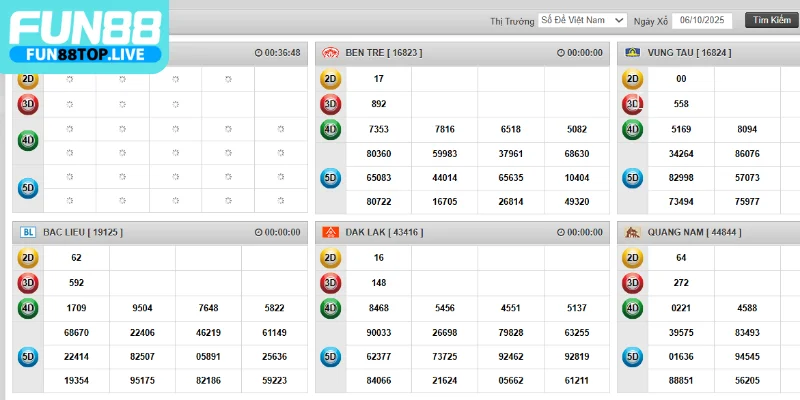Image resolution: width=800 pixels, height=400 pixels.
Task: Click the DAK LAK [ 43416 ] header
Action: (x=384, y=232)
